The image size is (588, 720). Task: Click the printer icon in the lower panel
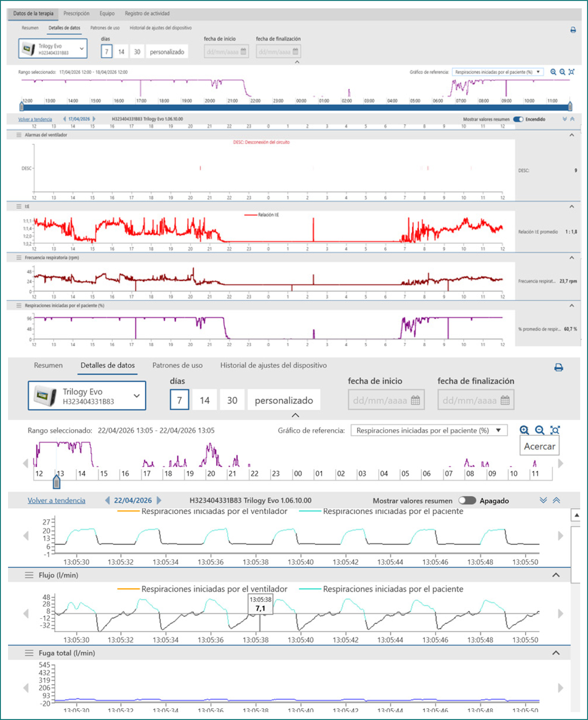(559, 367)
